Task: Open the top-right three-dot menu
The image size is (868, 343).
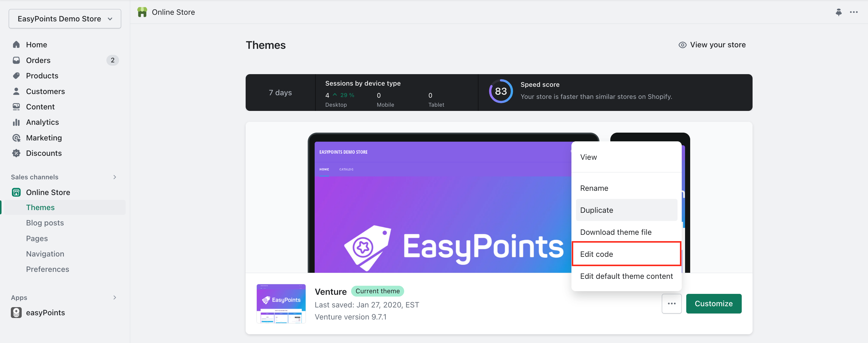Action: (854, 12)
